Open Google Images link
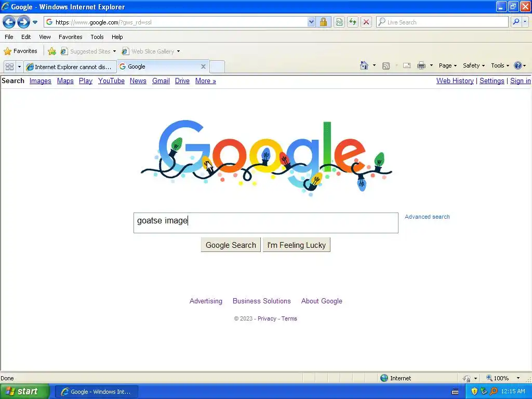The image size is (532, 399). 41,81
